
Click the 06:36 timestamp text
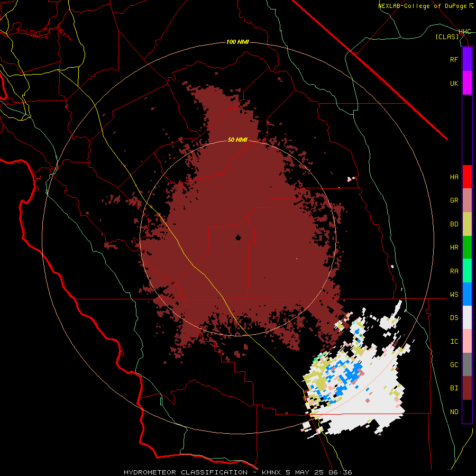[x=341, y=472]
